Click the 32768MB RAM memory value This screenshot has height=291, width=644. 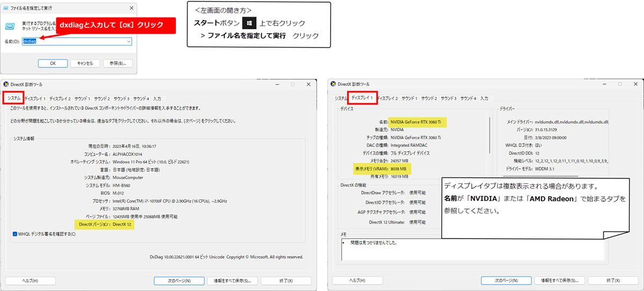point(125,209)
